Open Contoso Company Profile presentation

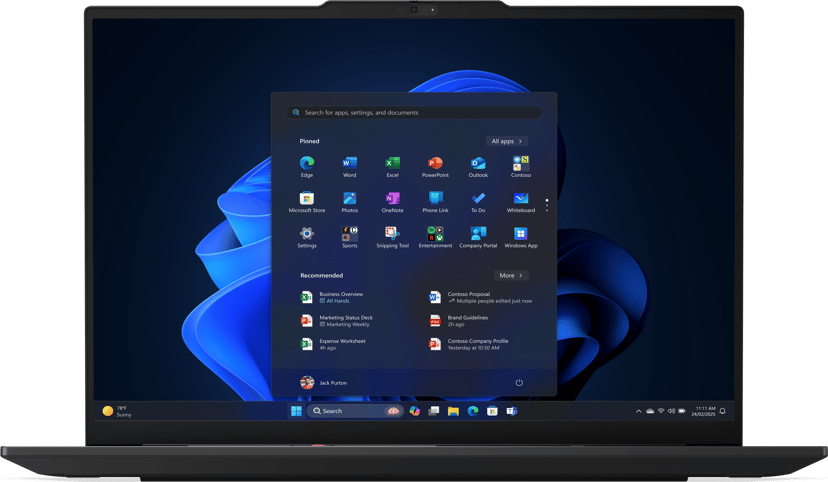(x=468, y=344)
